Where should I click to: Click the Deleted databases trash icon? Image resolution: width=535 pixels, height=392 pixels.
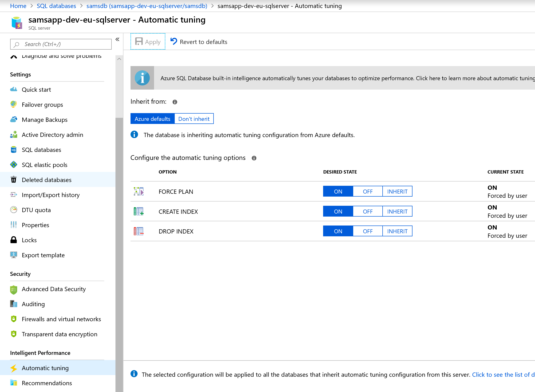14,180
